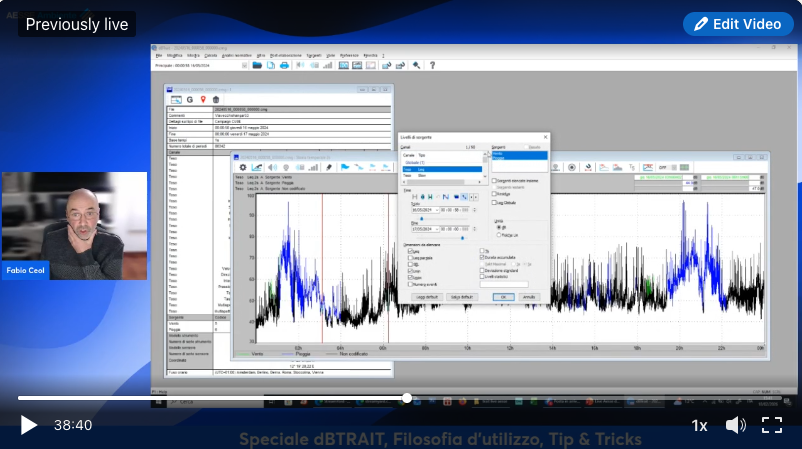Click the Edit Video button

coord(738,24)
